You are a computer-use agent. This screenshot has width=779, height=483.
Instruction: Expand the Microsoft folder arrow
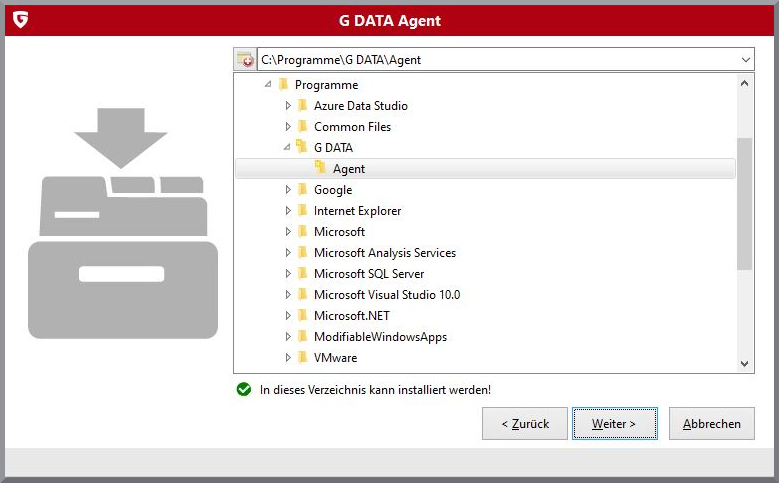pos(288,232)
